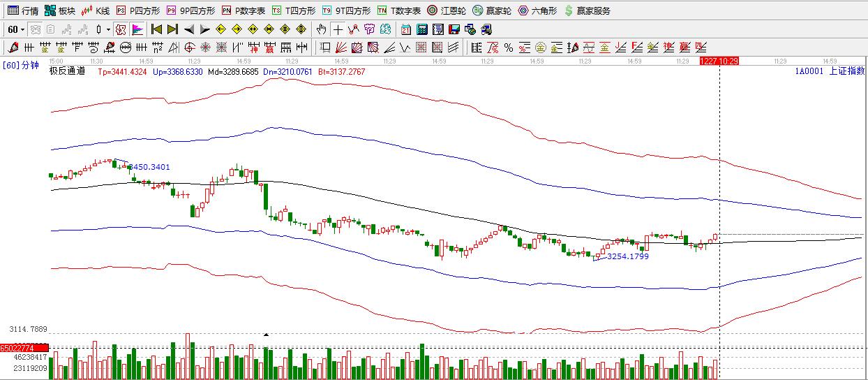This screenshot has height=380, width=868.
Task: Click the calculator icon
Action: [x=422, y=29]
